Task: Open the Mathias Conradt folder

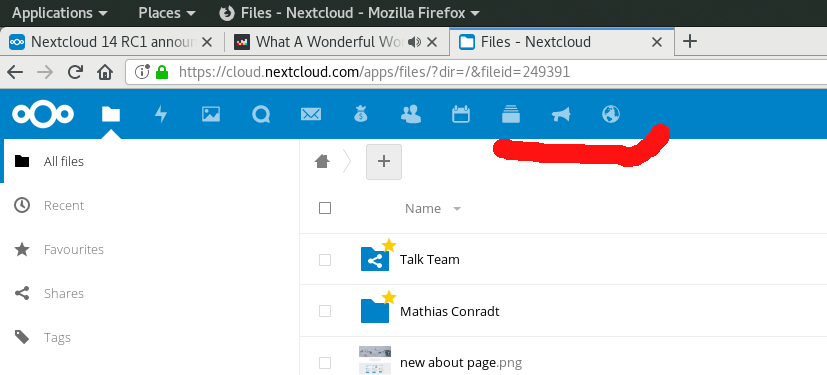Action: coord(449,311)
